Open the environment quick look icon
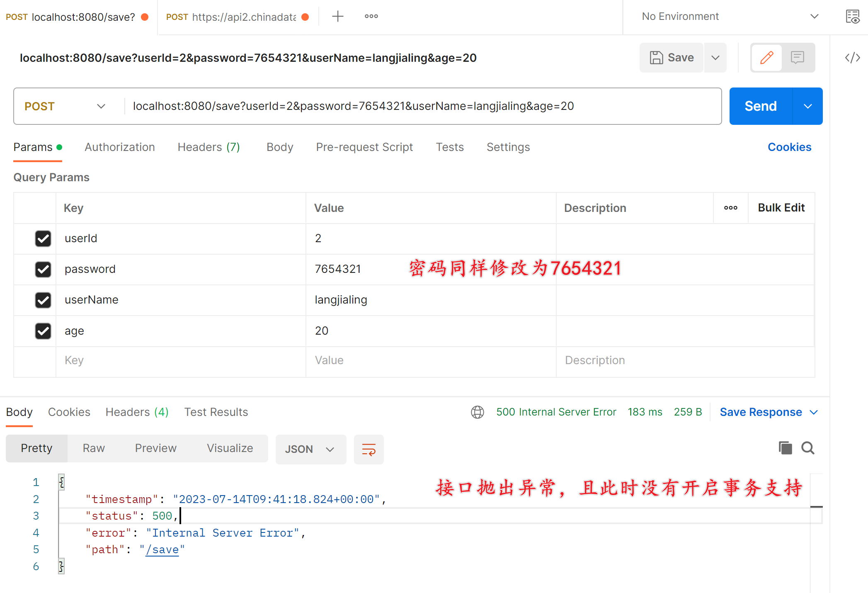868x593 pixels. tap(852, 17)
